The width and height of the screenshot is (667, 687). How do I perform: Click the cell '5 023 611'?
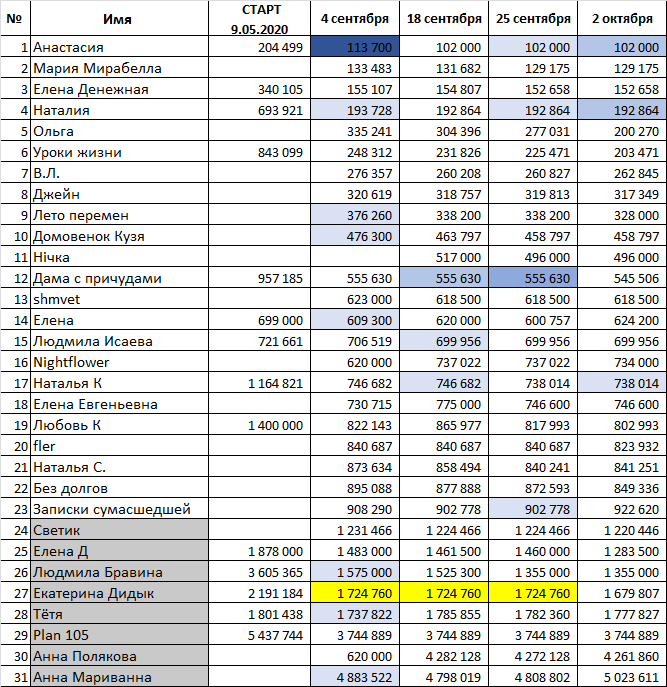coord(622,677)
